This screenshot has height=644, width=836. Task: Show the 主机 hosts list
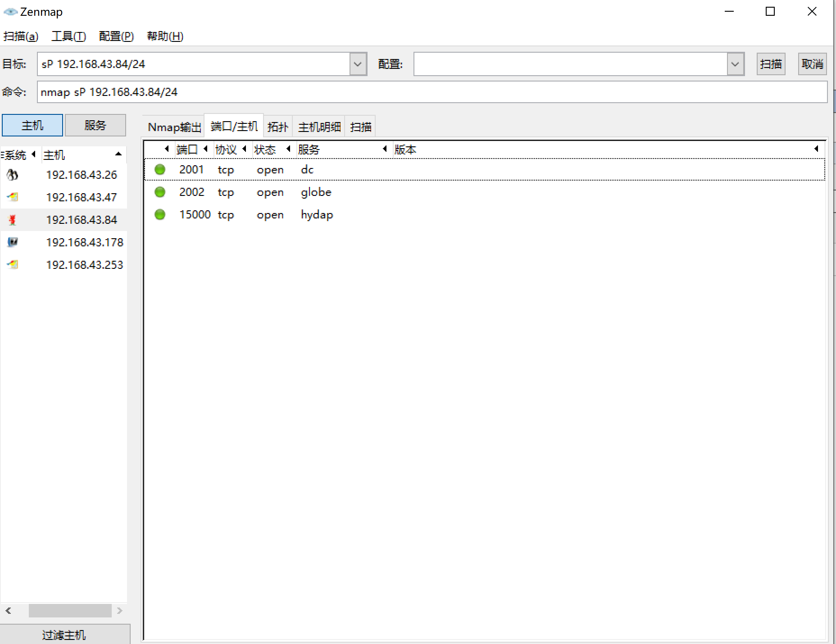(32, 125)
